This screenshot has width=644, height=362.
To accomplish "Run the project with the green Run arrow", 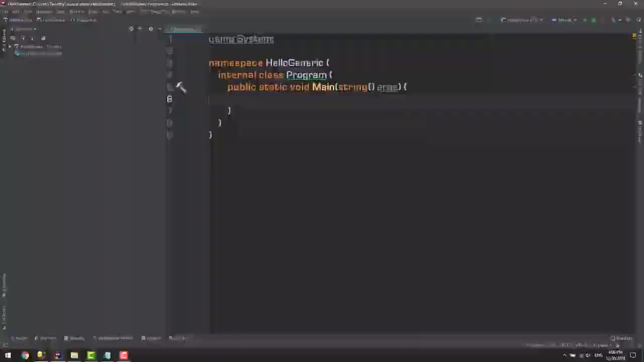I will pyautogui.click(x=585, y=20).
